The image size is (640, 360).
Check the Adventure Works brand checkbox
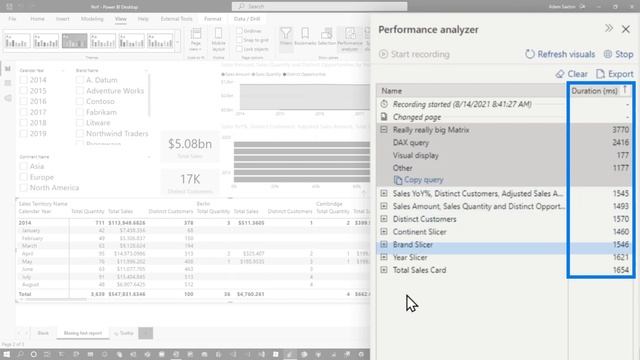(80, 91)
